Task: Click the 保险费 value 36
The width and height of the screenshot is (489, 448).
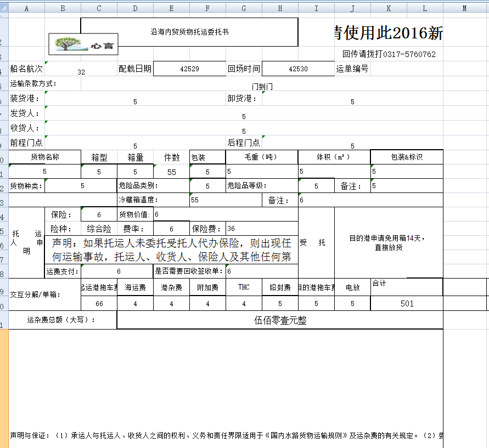Action: tap(262, 229)
